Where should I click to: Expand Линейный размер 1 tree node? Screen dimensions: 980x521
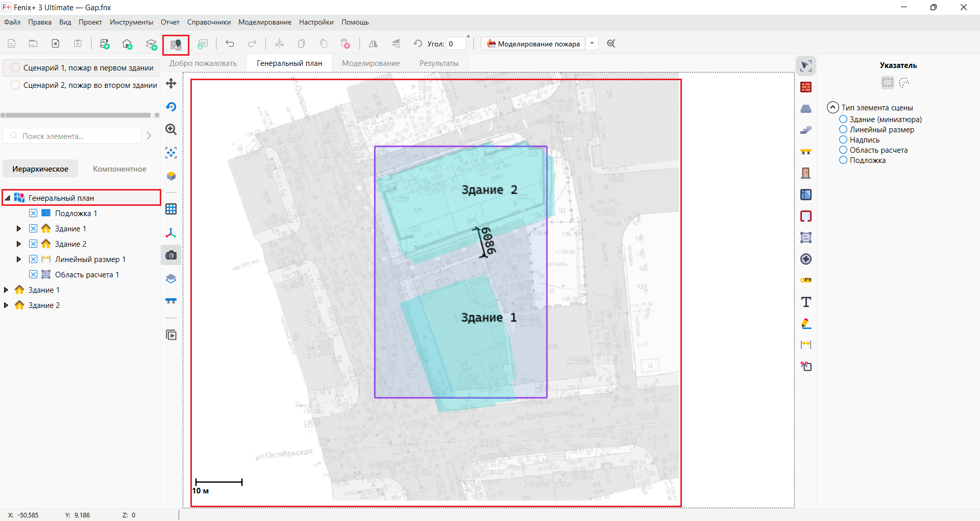19,259
